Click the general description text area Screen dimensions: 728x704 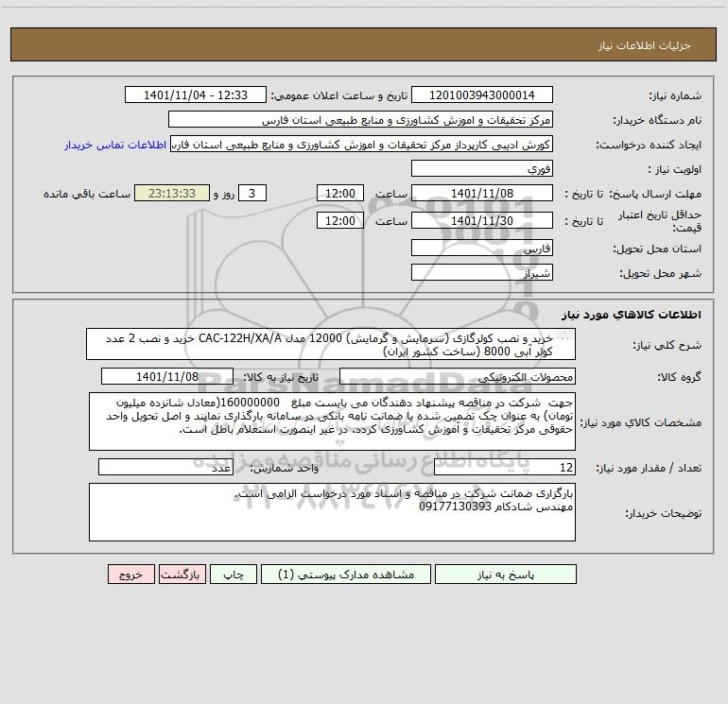pyautogui.click(x=331, y=344)
